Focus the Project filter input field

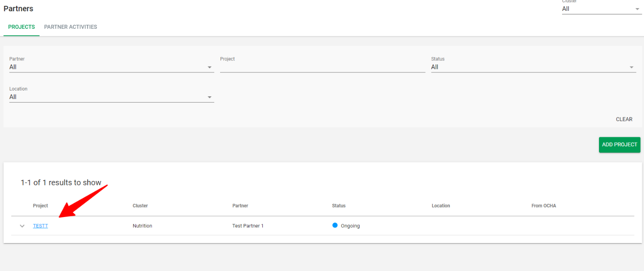click(x=323, y=67)
